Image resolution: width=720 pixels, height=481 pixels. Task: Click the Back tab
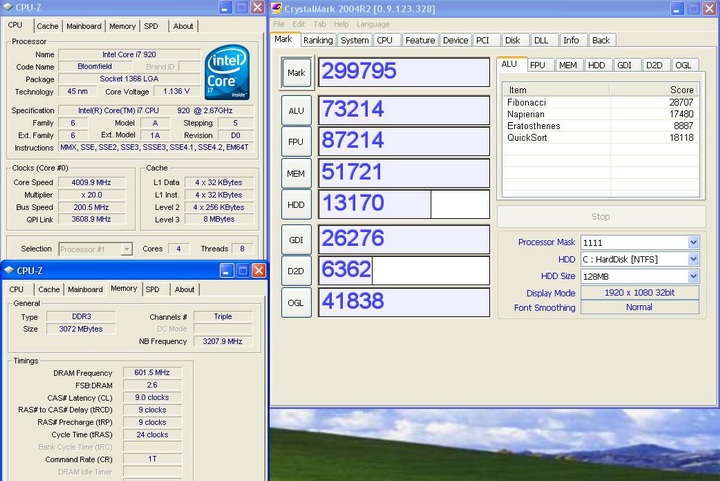(601, 40)
